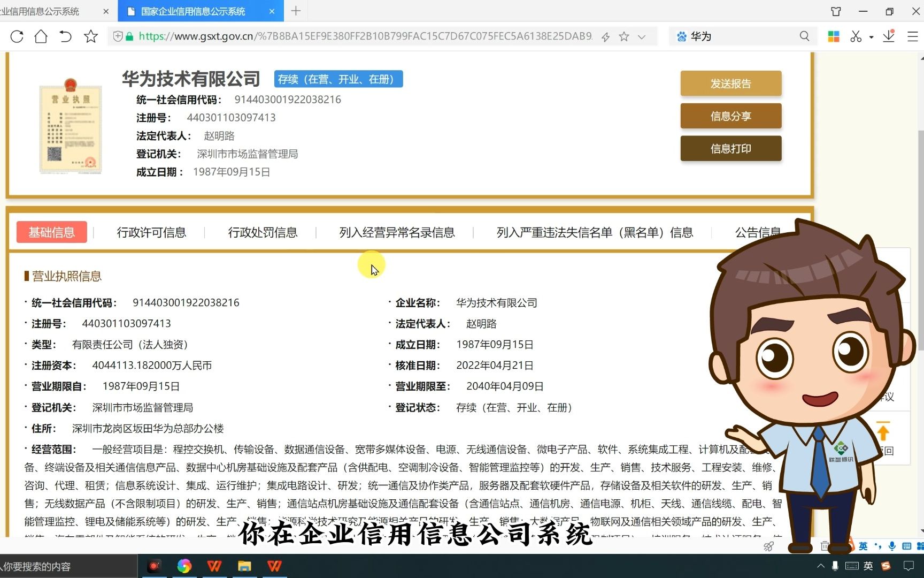Click the blue soft keyboard icon on input bar
The height and width of the screenshot is (578, 924).
point(906,546)
